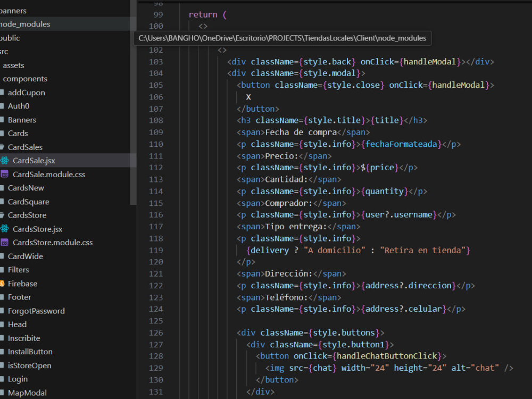Select the components folder
This screenshot has width=532, height=399.
click(x=25, y=79)
